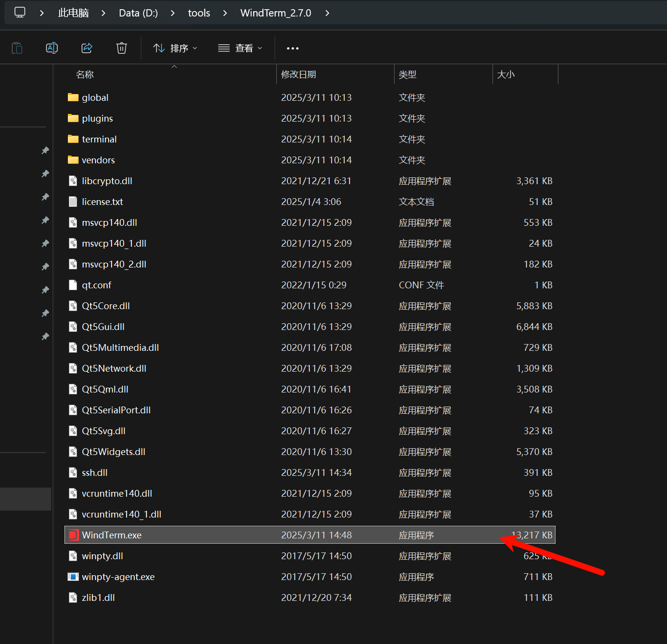Expand the chevron after tools in breadcrumb
Image resolution: width=667 pixels, height=644 pixels.
pyautogui.click(x=225, y=13)
